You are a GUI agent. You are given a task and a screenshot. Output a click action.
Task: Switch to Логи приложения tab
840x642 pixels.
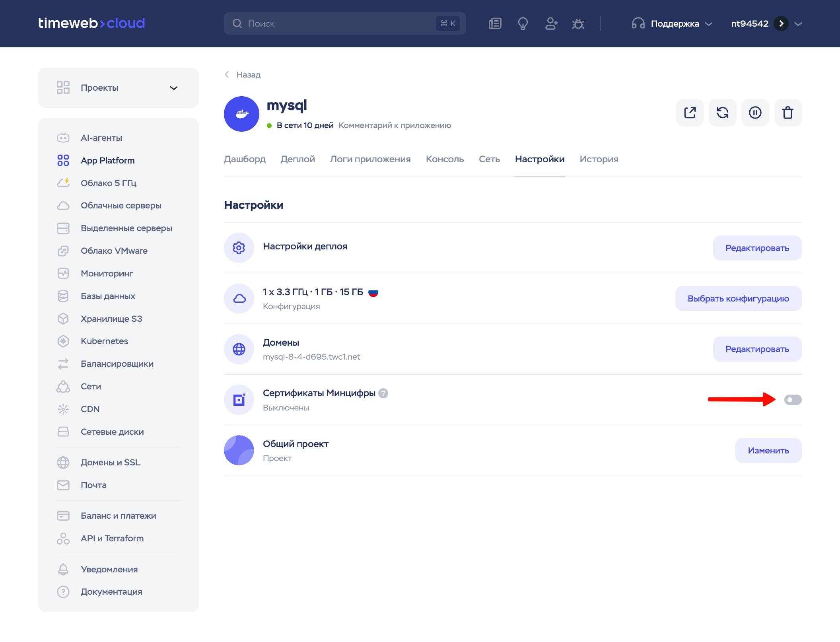370,159
